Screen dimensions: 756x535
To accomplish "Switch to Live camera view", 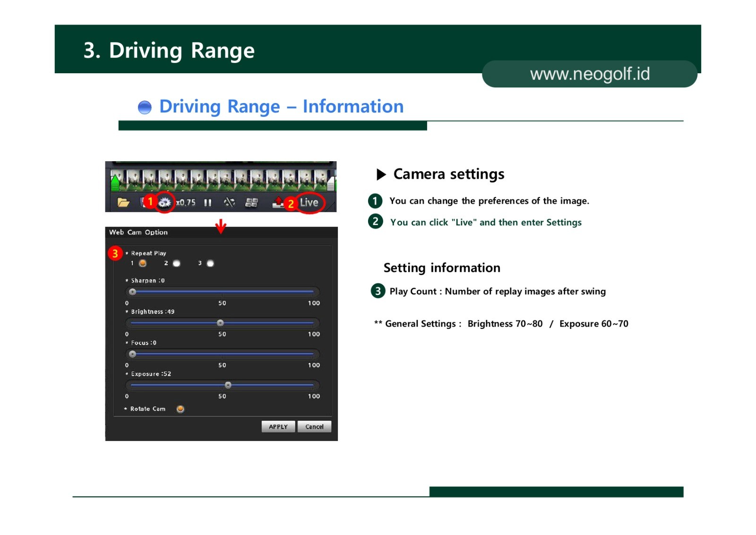I will pos(309,203).
